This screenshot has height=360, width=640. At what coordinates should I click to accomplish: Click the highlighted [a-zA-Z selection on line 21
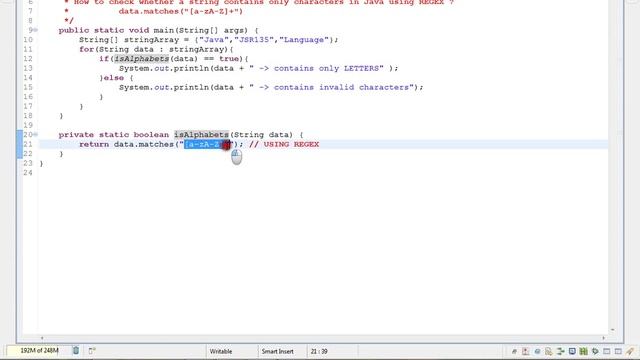pos(203,144)
